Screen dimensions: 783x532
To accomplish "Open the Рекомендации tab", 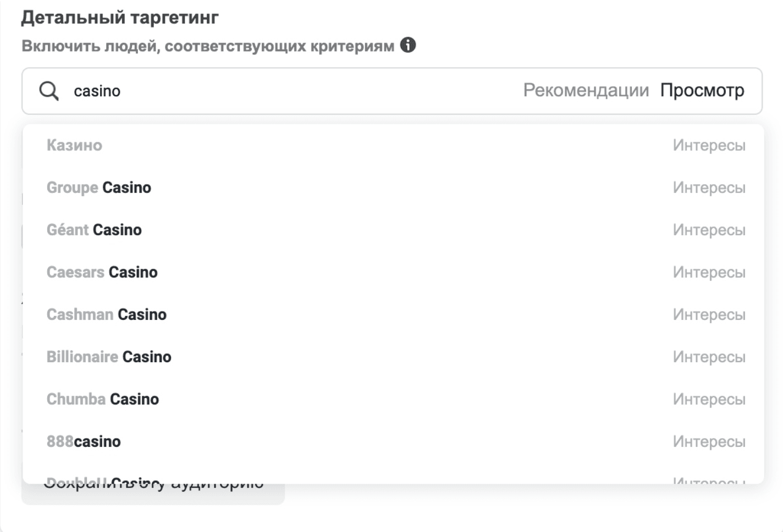I will pos(586,90).
